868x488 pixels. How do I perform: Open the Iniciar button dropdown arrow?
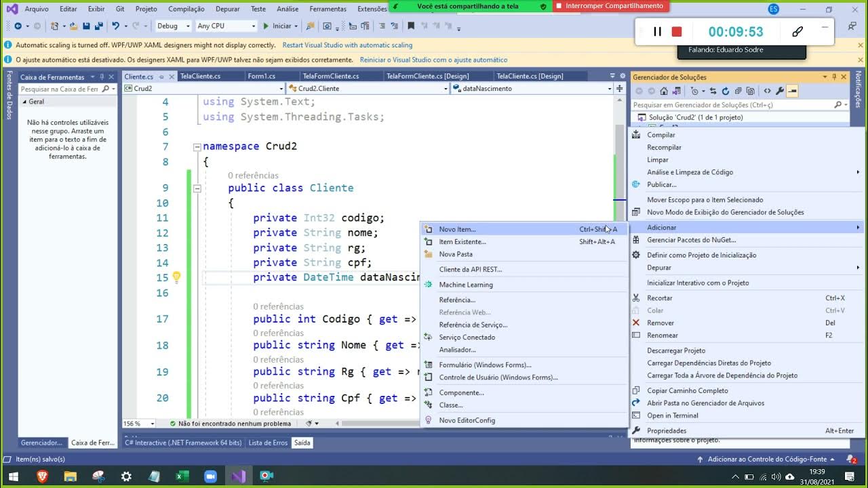[298, 26]
